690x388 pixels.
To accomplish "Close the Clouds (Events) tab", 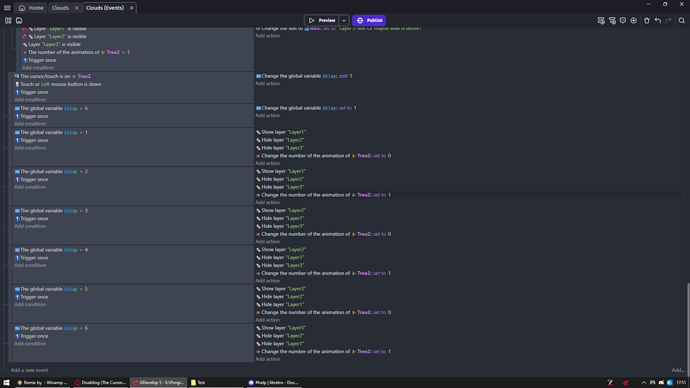I will pyautogui.click(x=132, y=8).
